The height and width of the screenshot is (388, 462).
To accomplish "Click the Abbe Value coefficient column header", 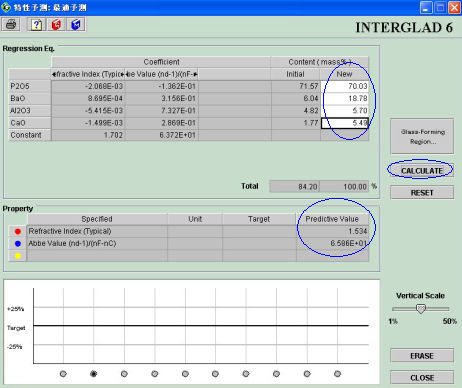I will click(162, 74).
